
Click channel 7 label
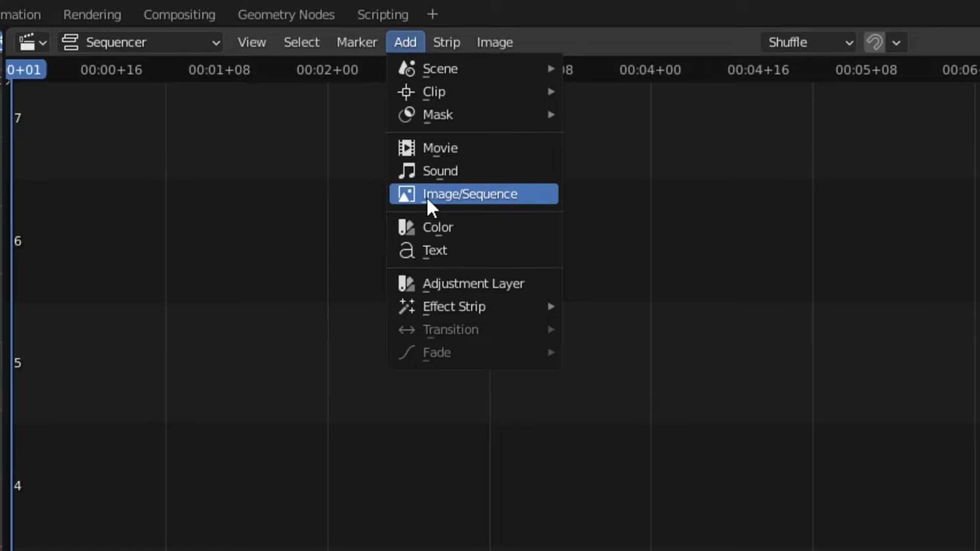[x=18, y=118]
